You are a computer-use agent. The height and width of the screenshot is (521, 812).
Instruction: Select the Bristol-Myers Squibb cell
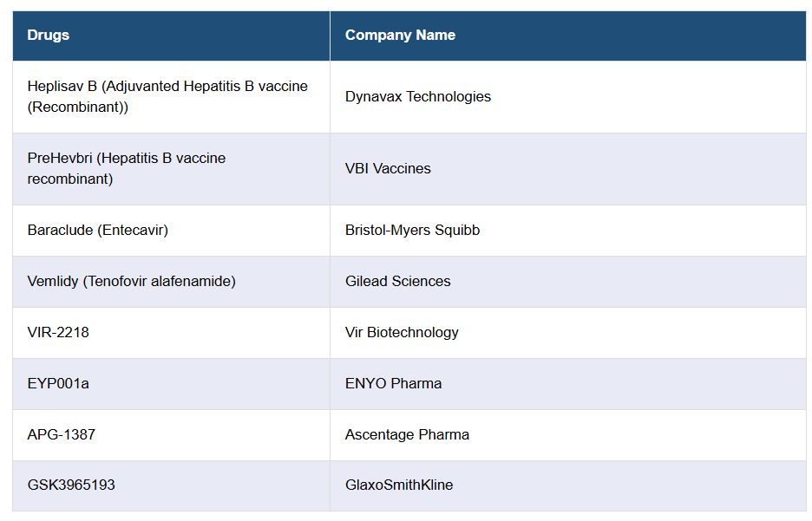[412, 231]
